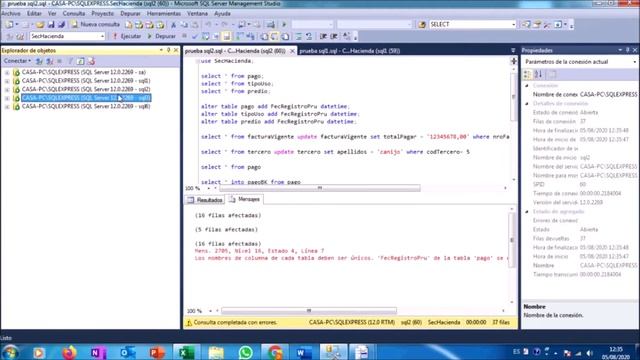Select the CASA-PC\SQLEXPRESS sa server row

pos(84,72)
